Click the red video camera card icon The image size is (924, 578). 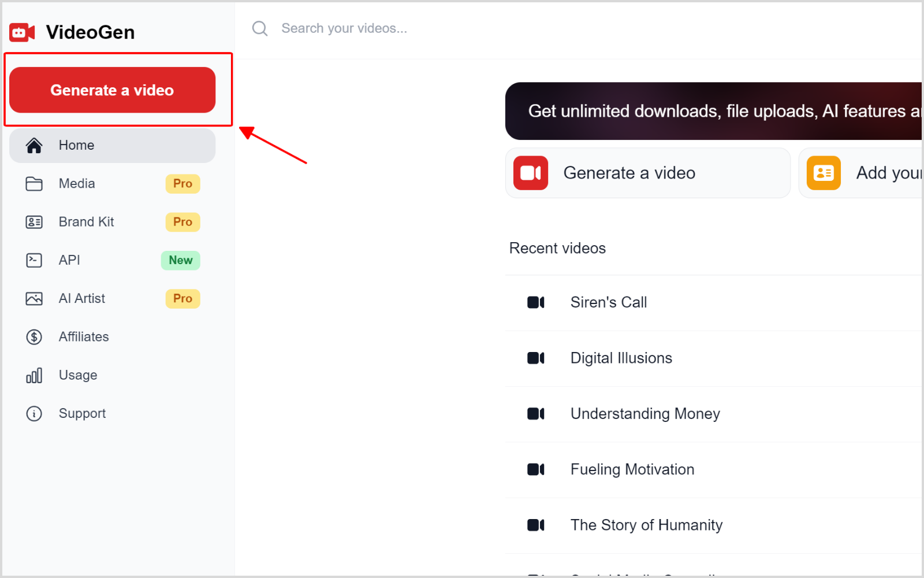(x=531, y=173)
